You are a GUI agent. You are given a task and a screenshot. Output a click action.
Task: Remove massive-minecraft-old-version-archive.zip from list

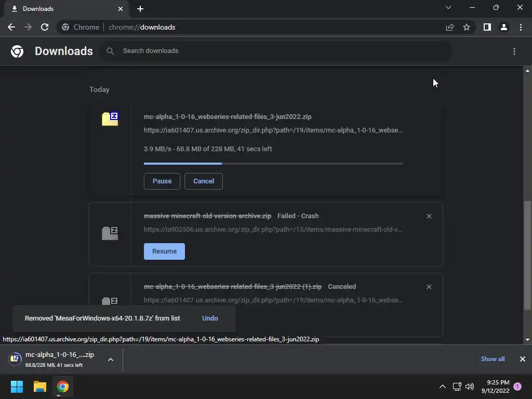[429, 216]
